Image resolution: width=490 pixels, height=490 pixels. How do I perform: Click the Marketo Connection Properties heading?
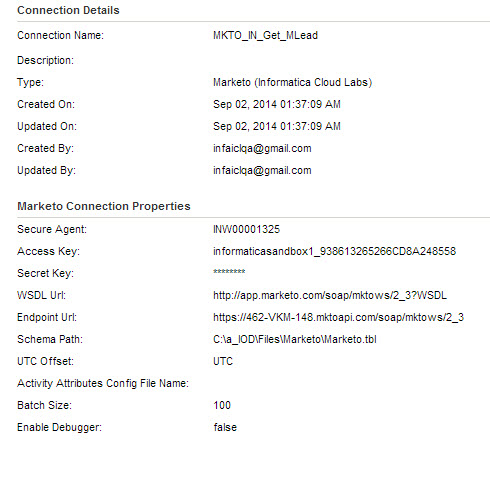tap(104, 206)
